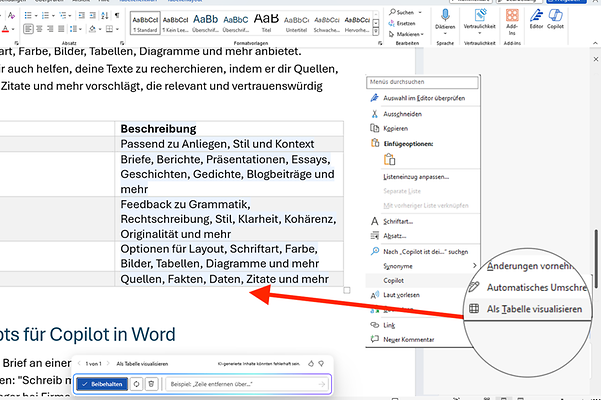Click the thumbs down feedback icon
Viewport: 601px width, 400px height.
323,363
